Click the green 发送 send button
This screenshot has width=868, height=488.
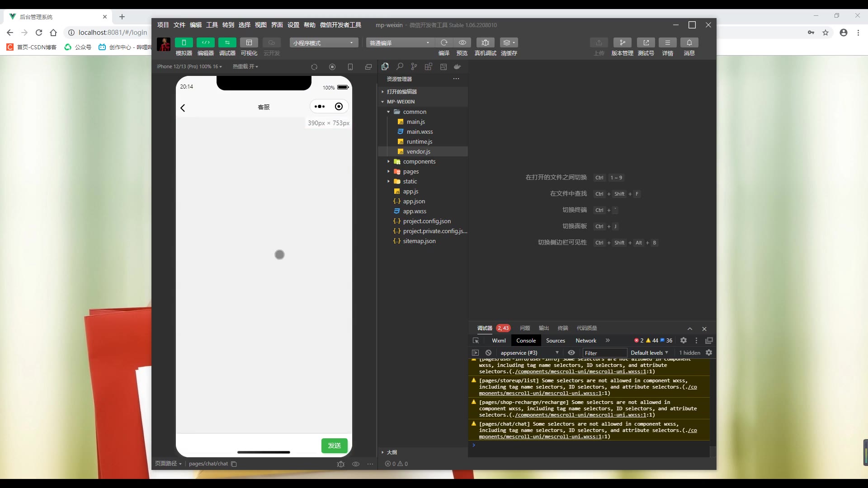(x=334, y=446)
